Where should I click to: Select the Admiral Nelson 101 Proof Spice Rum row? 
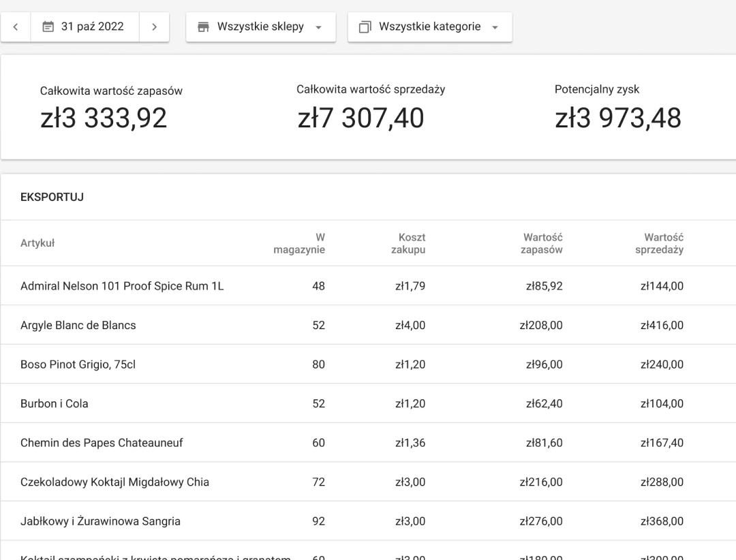click(122, 286)
